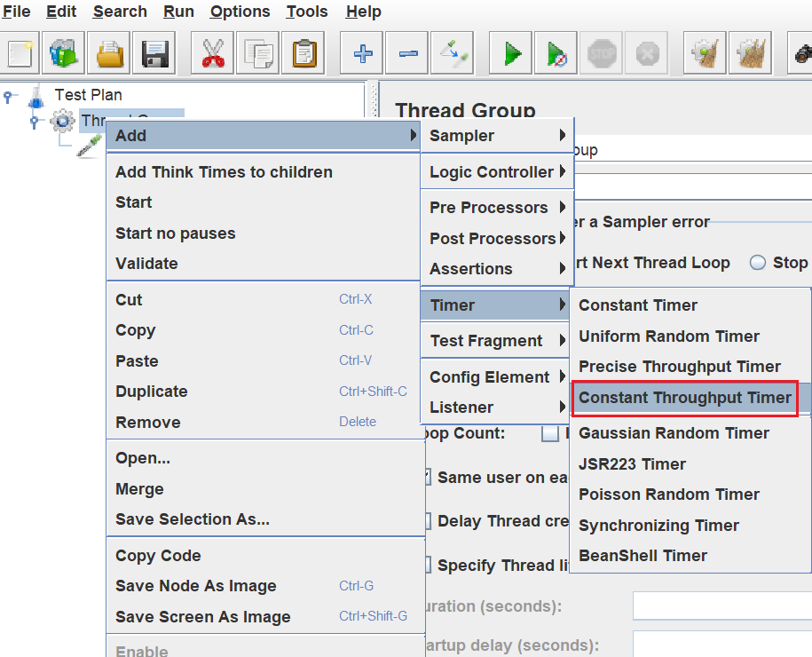Expand the Logic Controller submenu

[497, 172]
